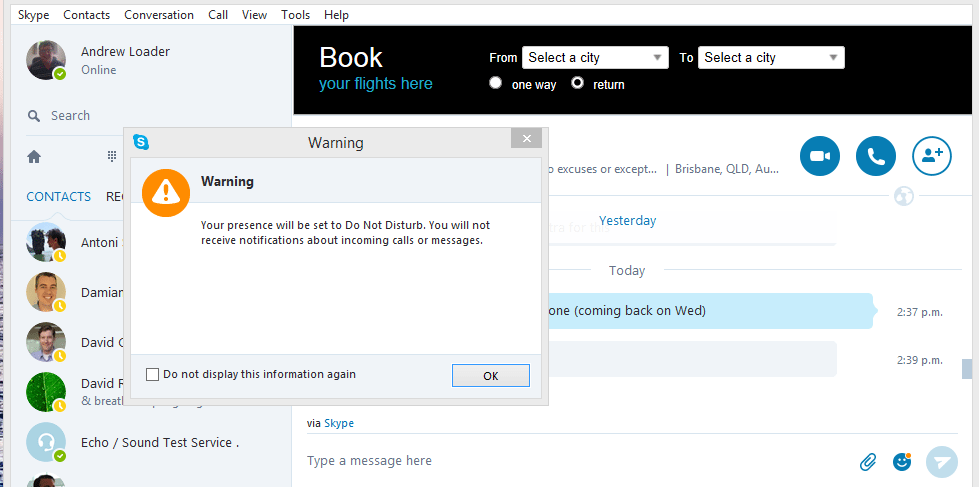Open the From city dropdown
The image size is (979, 487).
pyautogui.click(x=595, y=57)
